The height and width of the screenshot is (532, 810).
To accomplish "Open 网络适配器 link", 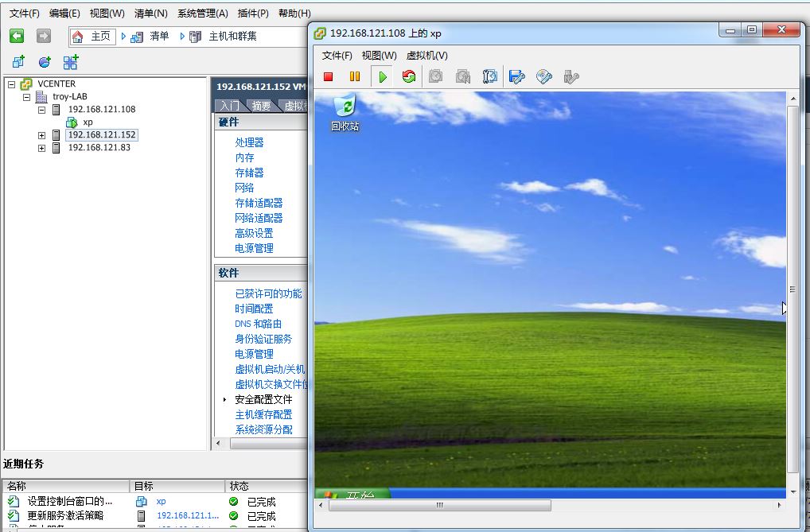I will click(259, 218).
